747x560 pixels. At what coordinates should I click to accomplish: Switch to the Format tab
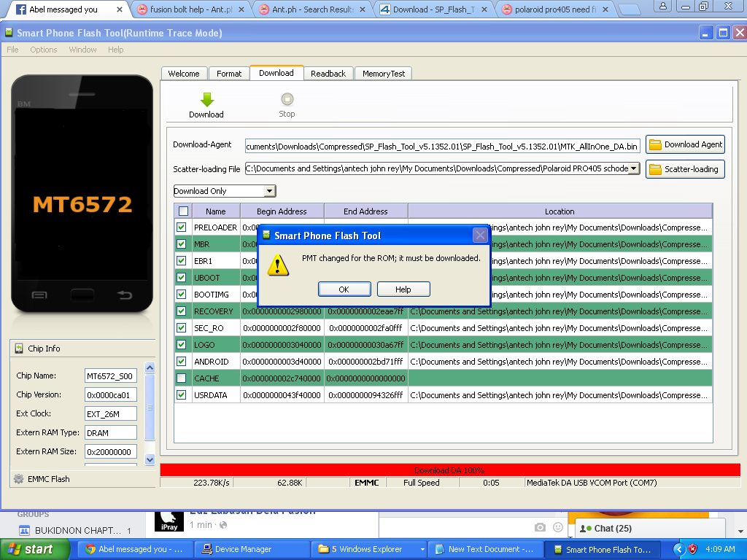229,74
